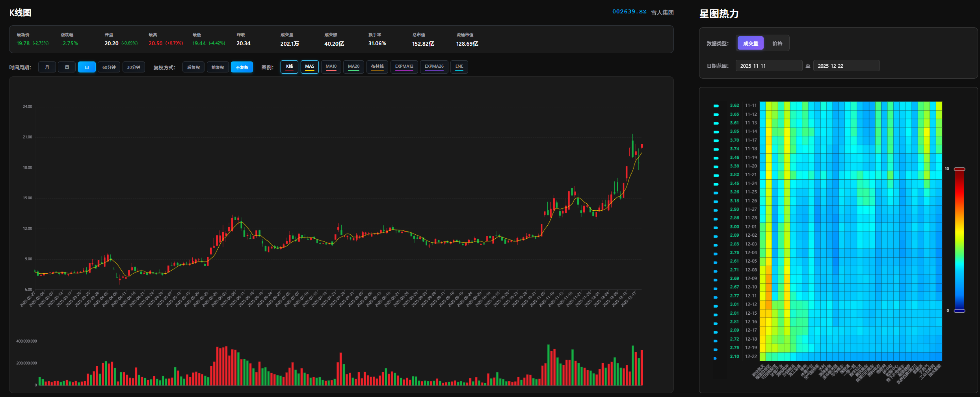Click the heatmap row label 12-12
The width and height of the screenshot is (980, 397).
point(751,304)
